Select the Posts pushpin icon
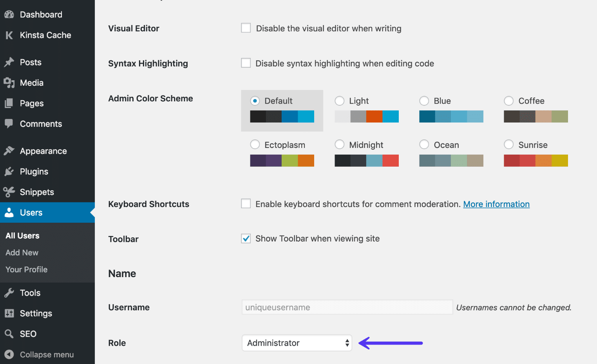This screenshot has height=364, width=597. [x=9, y=62]
